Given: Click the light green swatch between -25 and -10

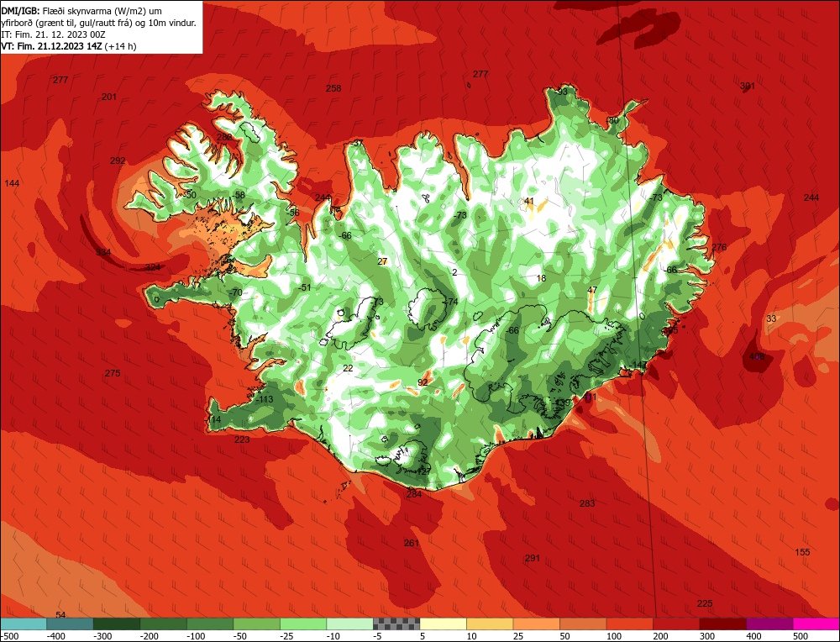Looking at the screenshot, I should [303, 624].
